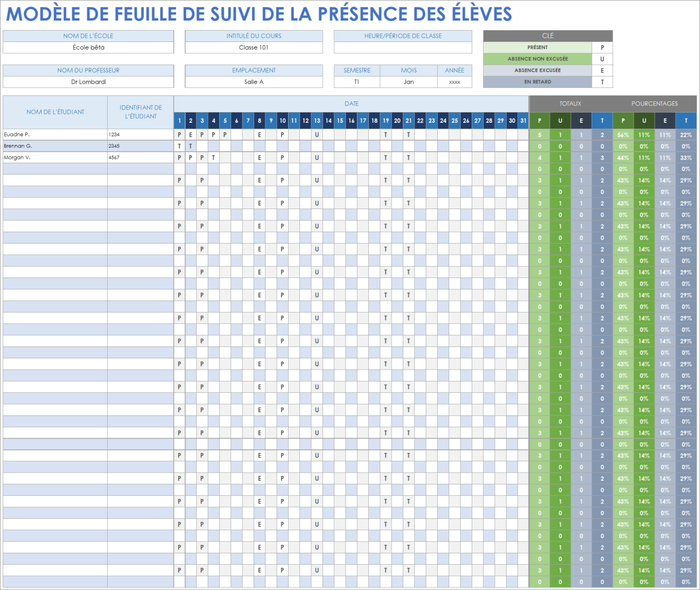
Task: Select the T1 semester cell
Action: [356, 82]
